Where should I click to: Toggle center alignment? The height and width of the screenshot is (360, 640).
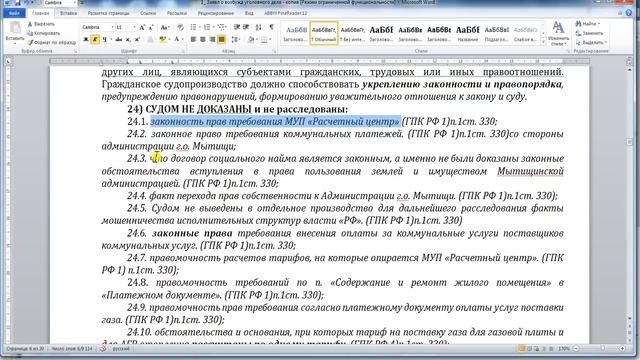tap(203, 40)
